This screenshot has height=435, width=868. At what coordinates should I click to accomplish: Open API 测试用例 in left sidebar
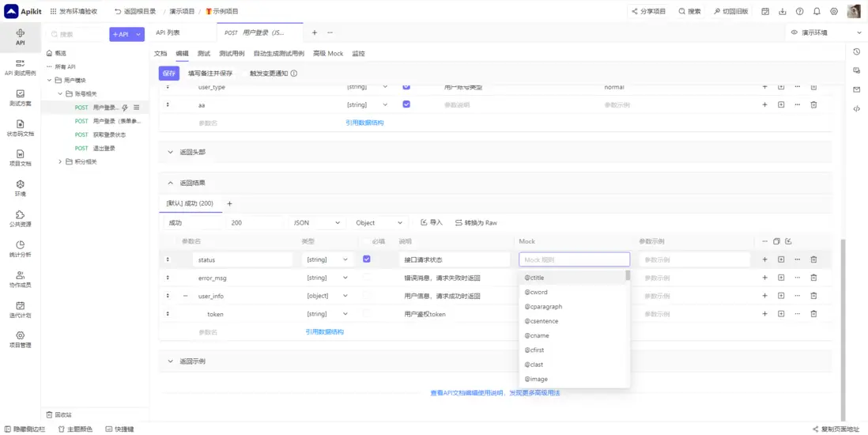tap(20, 67)
